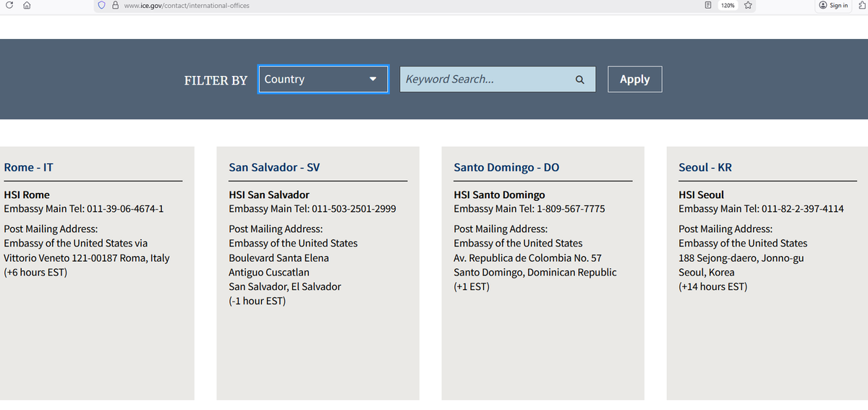Select the Boulevard Santa Elena address line

[x=278, y=258]
